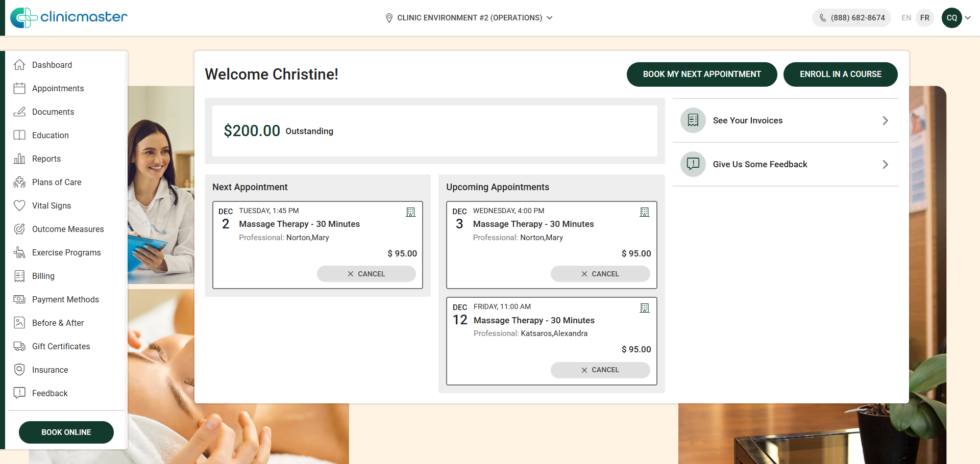Viewport: 980px width, 464px height.
Task: Click the Insurance shield icon
Action: [x=19, y=370]
